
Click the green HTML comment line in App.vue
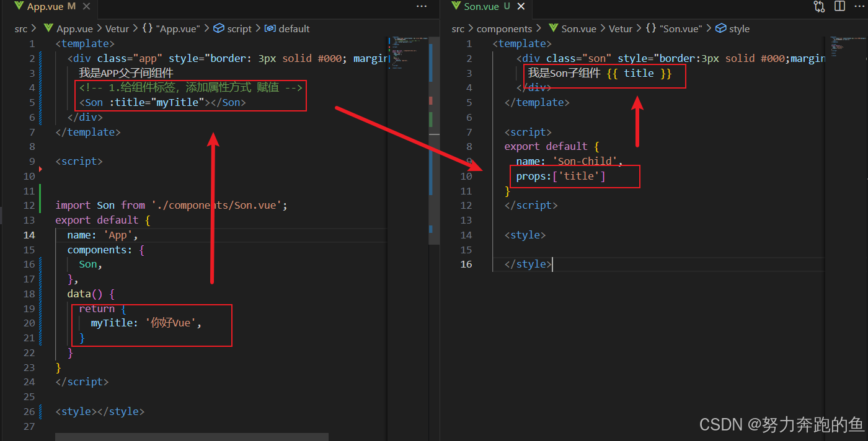click(190, 88)
